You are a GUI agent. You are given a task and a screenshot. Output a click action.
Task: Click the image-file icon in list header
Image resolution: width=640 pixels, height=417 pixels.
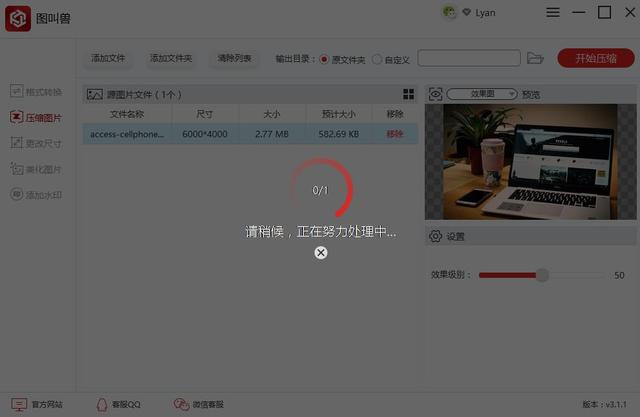(95, 94)
